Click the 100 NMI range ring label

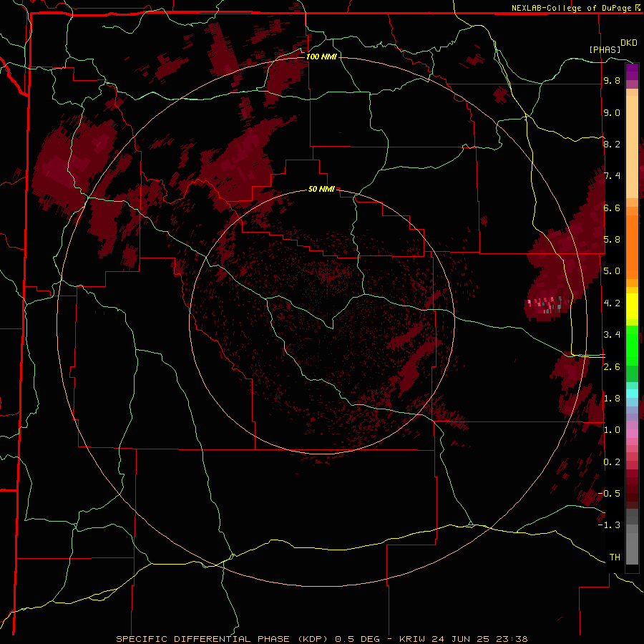[x=321, y=57]
